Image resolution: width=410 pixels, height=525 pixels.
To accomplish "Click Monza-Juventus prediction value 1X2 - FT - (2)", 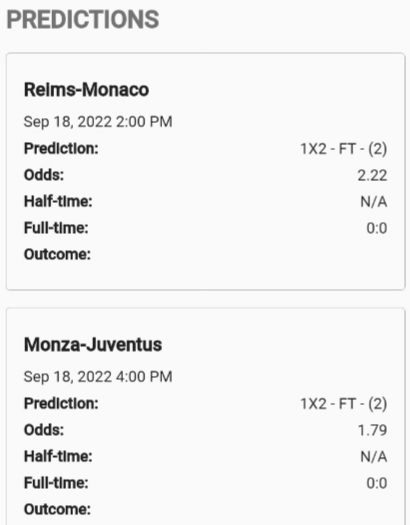I will (344, 404).
